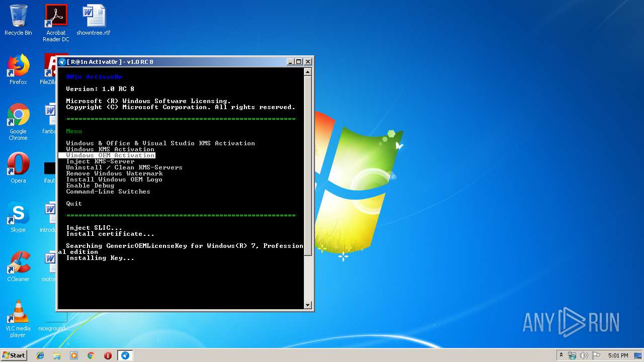Open Windows Explorer folder in taskbar
Image resolution: width=644 pixels, height=362 pixels.
[57, 355]
